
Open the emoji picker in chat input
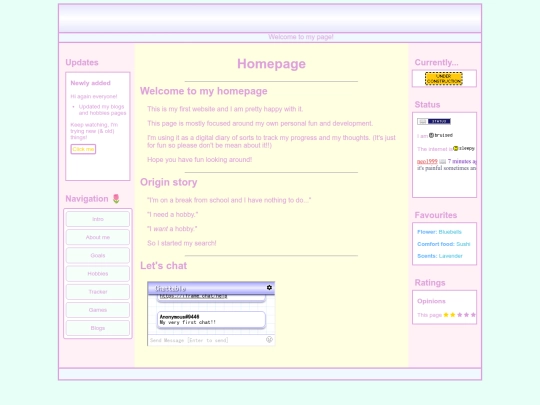(x=269, y=340)
